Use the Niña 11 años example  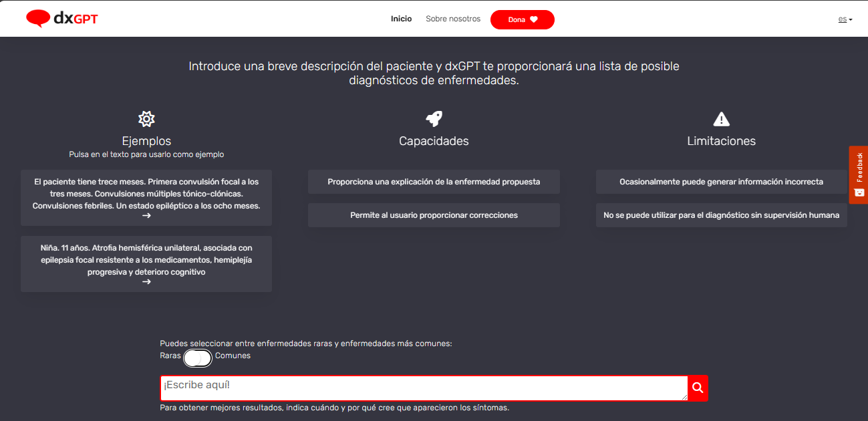pos(146,263)
